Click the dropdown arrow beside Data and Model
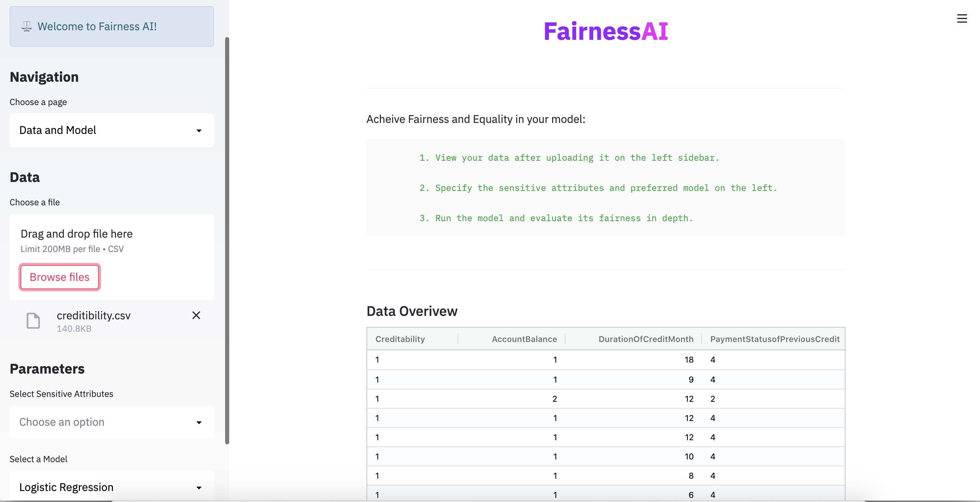Screen dimensions: 980x502 tap(199, 130)
